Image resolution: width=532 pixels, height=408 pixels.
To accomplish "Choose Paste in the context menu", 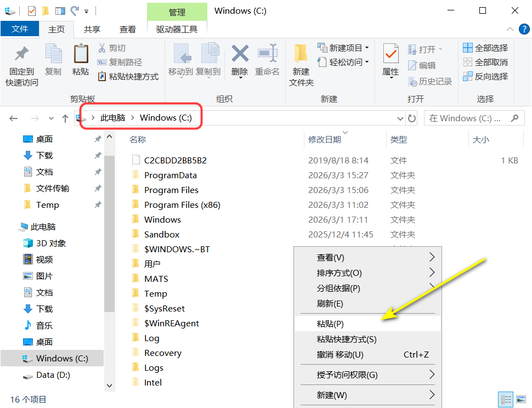I will click(368, 324).
